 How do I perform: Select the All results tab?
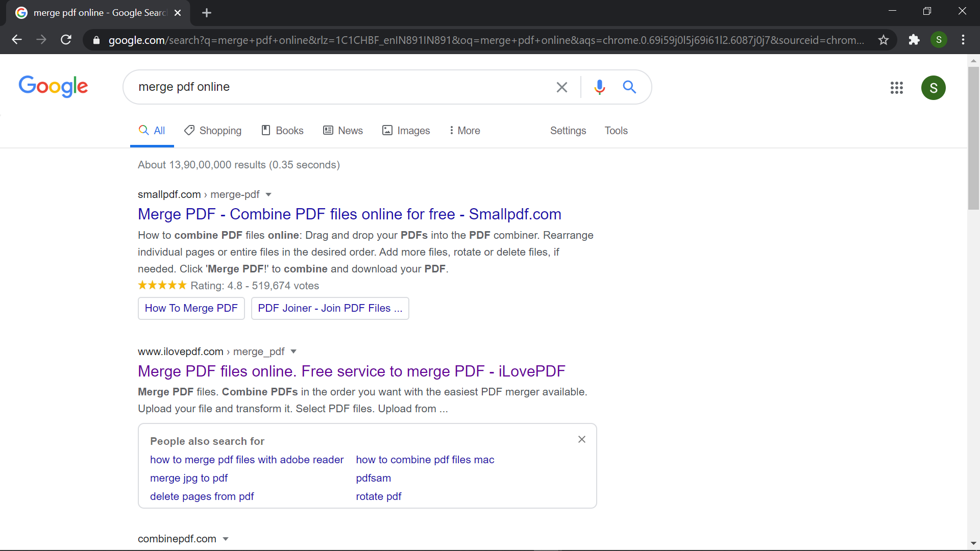(152, 131)
